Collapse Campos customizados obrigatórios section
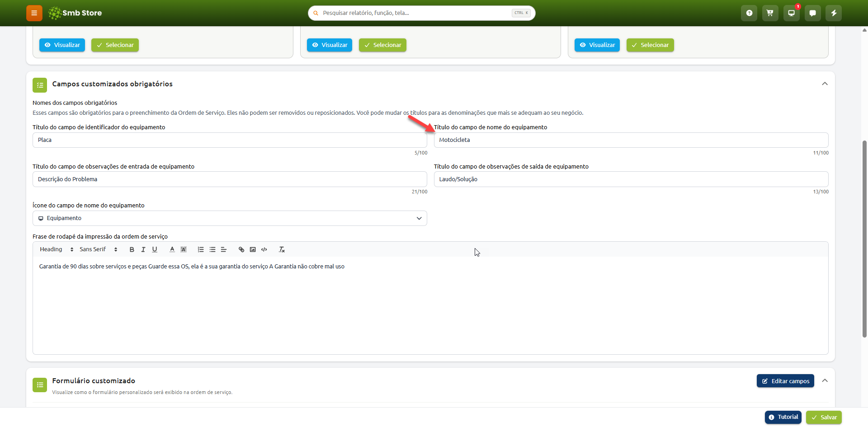The width and height of the screenshot is (868, 427). pyautogui.click(x=825, y=84)
